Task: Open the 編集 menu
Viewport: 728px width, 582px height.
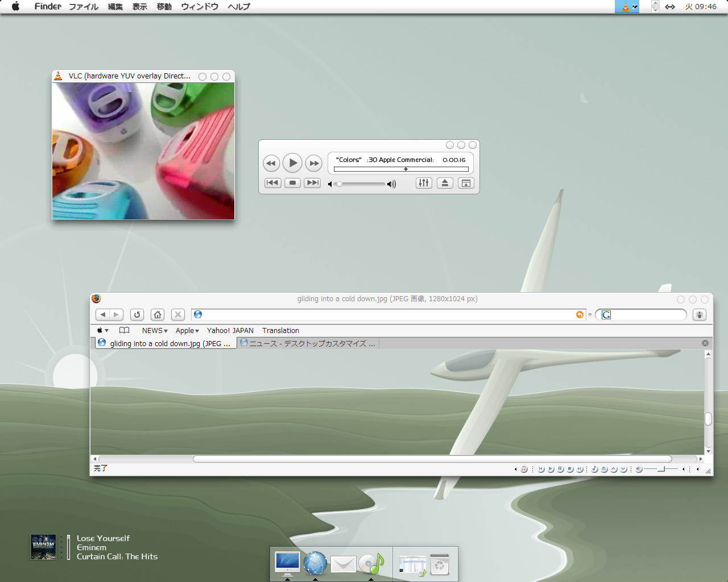Action: pos(115,6)
